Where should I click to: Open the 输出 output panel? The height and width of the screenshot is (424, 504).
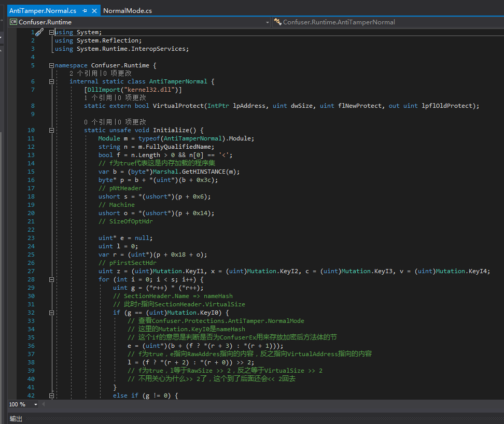tap(16, 419)
